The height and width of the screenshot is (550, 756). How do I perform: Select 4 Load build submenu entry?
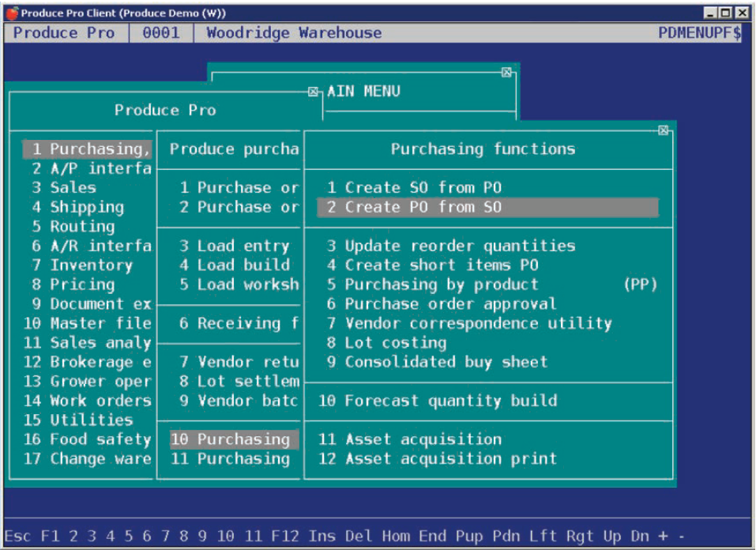pos(235,265)
